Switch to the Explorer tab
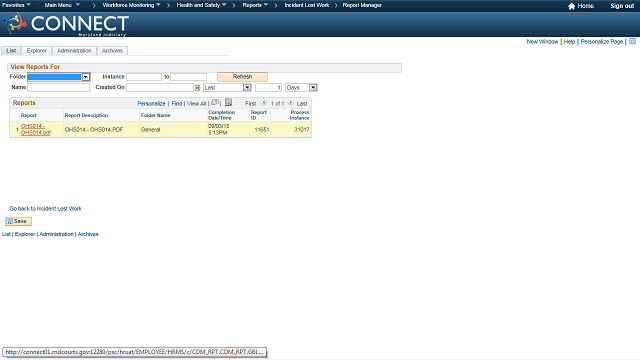 pyautogui.click(x=36, y=51)
